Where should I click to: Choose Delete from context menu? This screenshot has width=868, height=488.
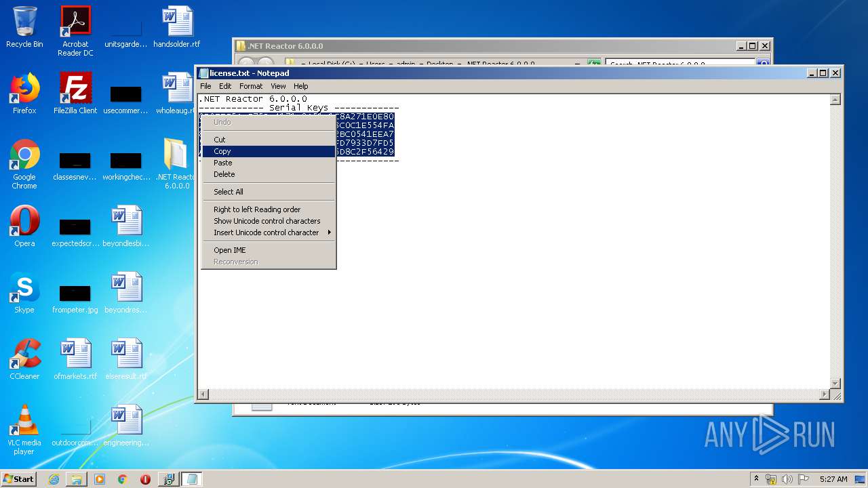pos(269,174)
